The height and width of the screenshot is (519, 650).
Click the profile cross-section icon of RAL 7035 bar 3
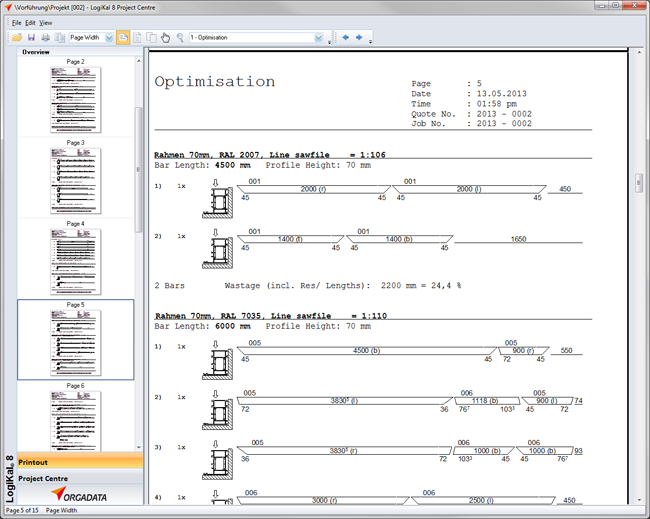pos(218,463)
